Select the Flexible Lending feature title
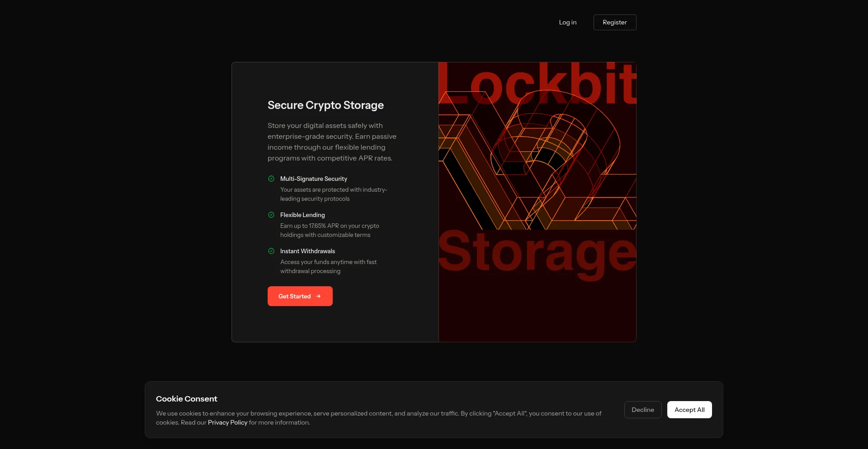 tap(302, 215)
